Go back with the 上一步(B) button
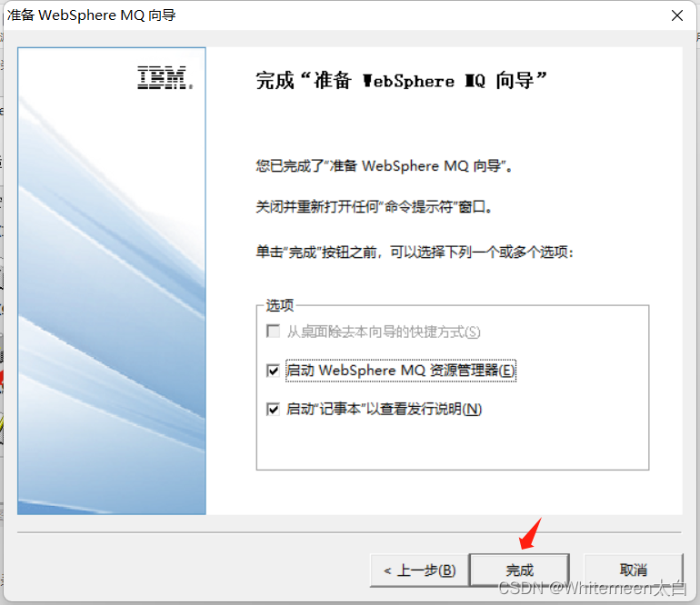Viewport: 700px width, 605px height. [x=420, y=570]
